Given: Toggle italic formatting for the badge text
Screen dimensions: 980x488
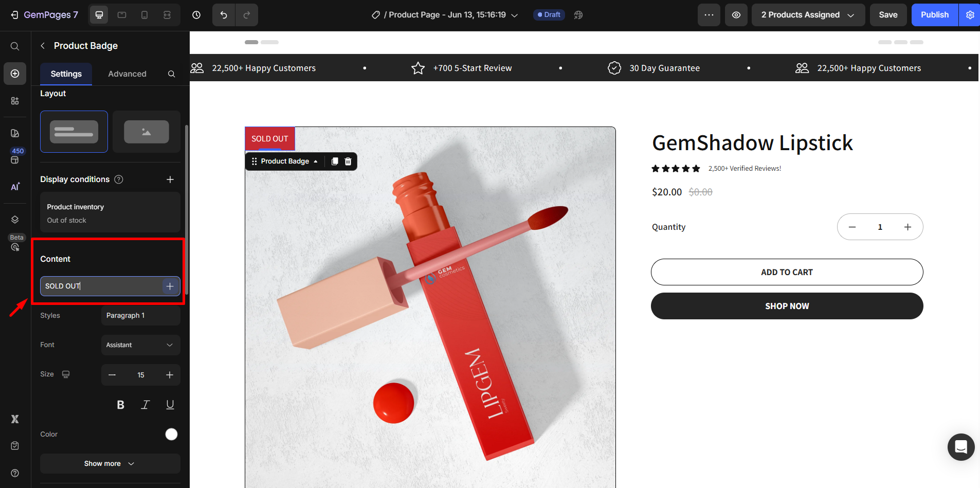Looking at the screenshot, I should coord(144,405).
